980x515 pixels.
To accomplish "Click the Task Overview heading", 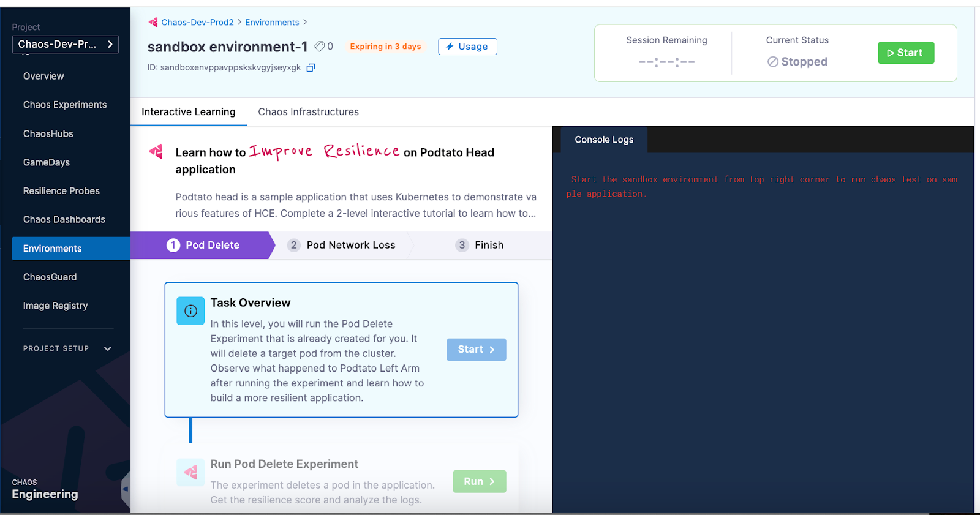I will click(251, 303).
